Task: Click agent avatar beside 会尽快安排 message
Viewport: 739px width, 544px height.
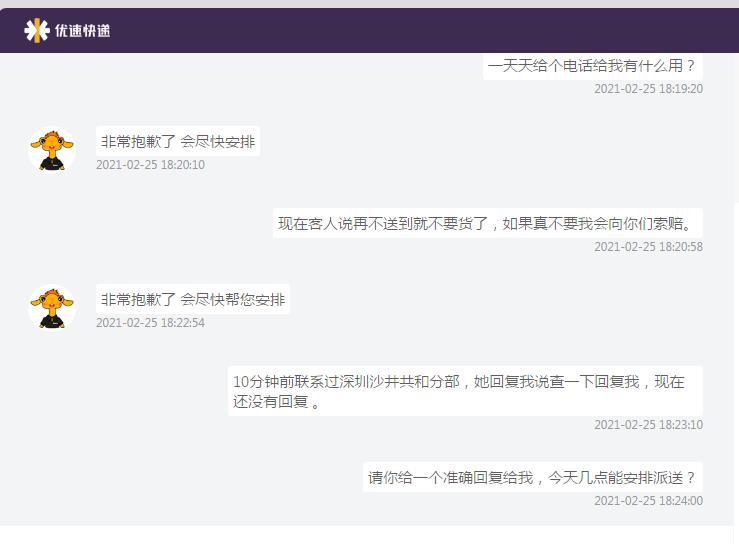Action: tap(52, 149)
